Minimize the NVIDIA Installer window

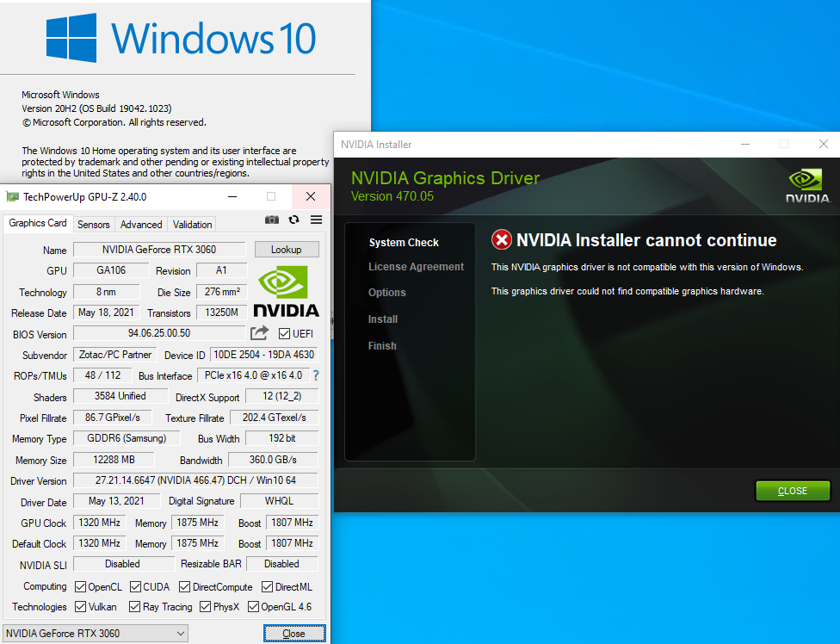pyautogui.click(x=745, y=144)
